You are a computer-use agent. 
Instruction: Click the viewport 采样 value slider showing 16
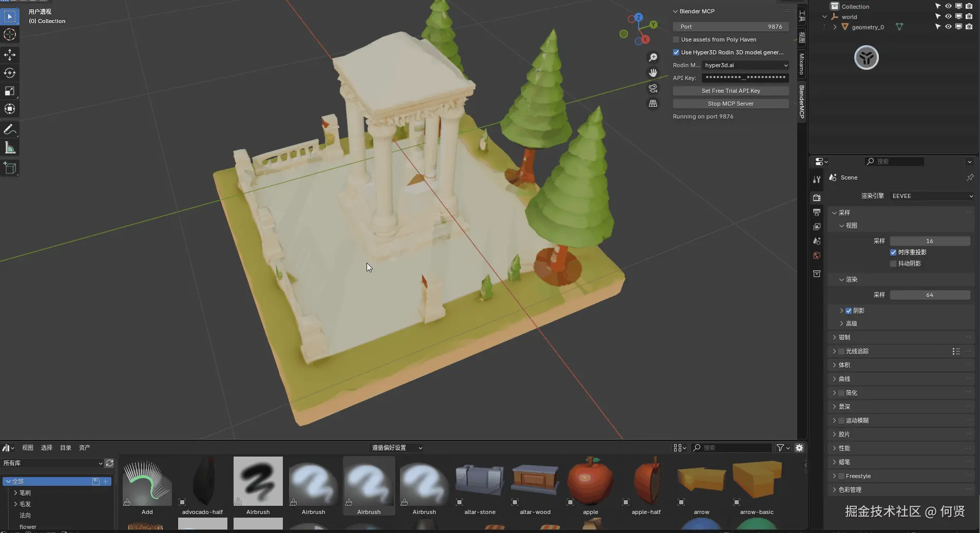pos(930,241)
